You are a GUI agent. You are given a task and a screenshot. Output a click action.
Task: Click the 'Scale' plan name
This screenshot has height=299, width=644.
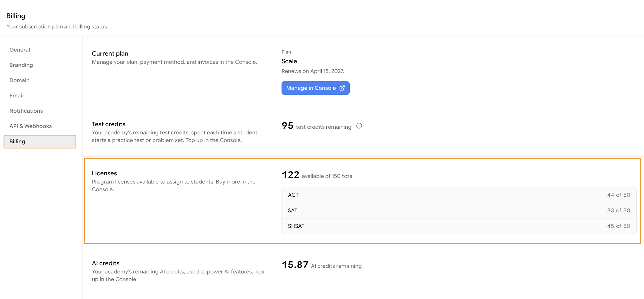tap(289, 61)
